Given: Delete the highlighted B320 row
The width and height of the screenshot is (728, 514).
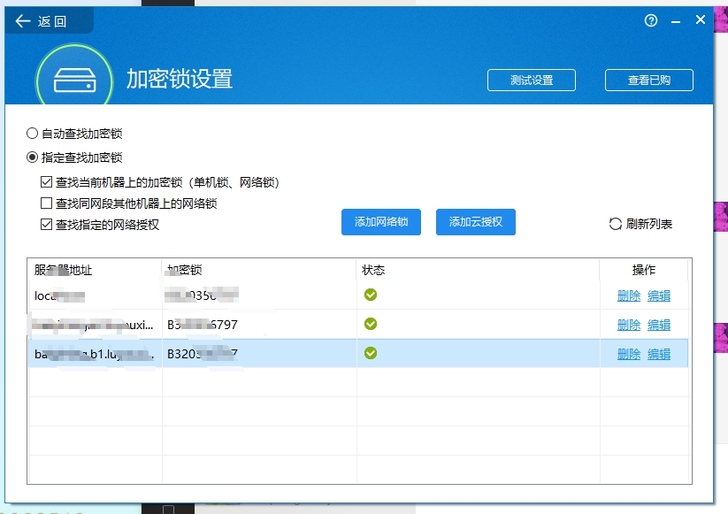Looking at the screenshot, I should pos(629,354).
